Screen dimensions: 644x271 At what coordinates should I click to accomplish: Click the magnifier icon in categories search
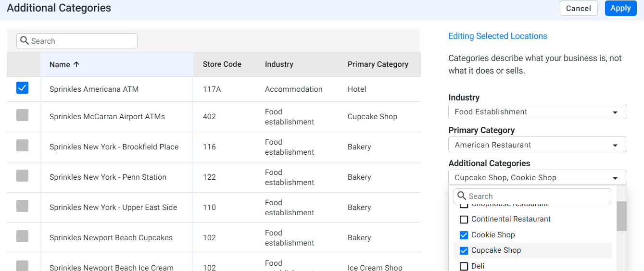(462, 196)
